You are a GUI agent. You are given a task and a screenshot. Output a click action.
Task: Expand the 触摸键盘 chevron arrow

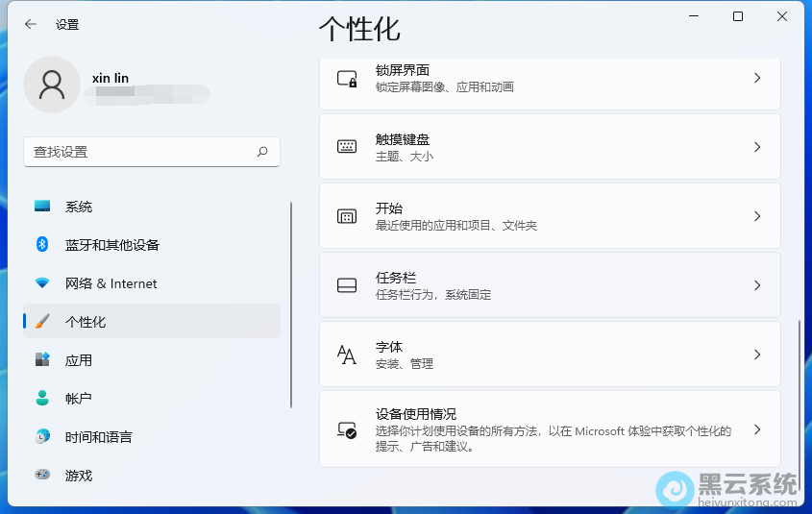tap(757, 147)
